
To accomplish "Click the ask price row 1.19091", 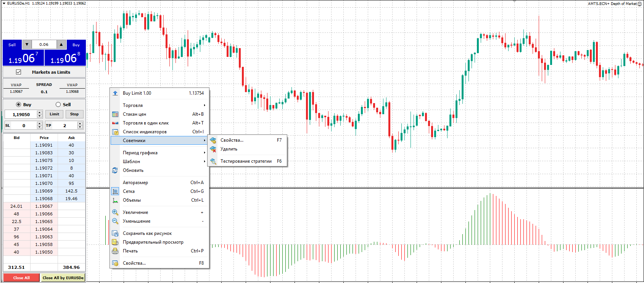I will pos(44,145).
